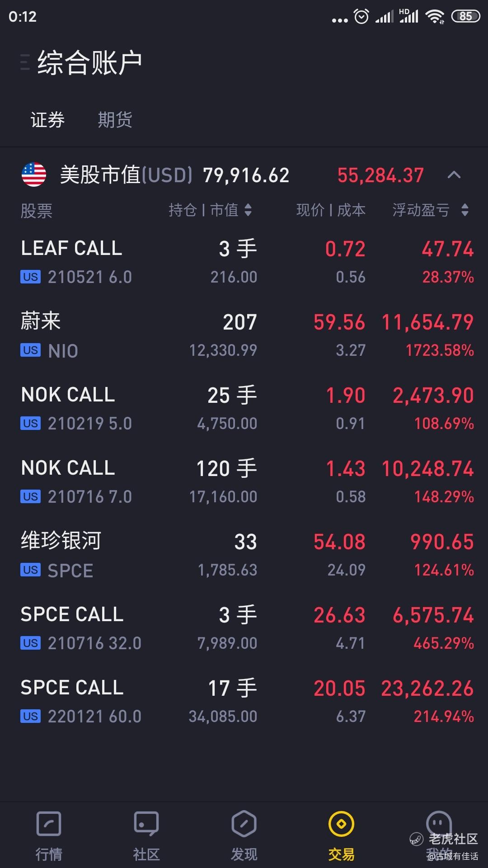
Task: Tap the 综合账户 account title
Action: [x=89, y=62]
